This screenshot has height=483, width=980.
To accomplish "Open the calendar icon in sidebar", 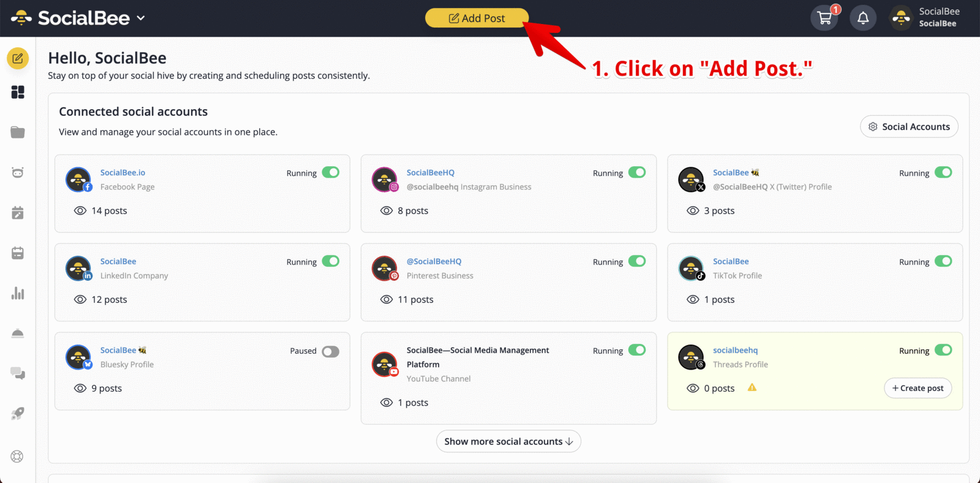I will click(18, 253).
